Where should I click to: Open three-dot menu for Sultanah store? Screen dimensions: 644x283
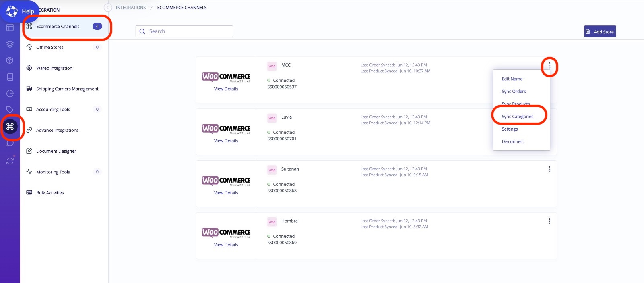[x=549, y=169]
